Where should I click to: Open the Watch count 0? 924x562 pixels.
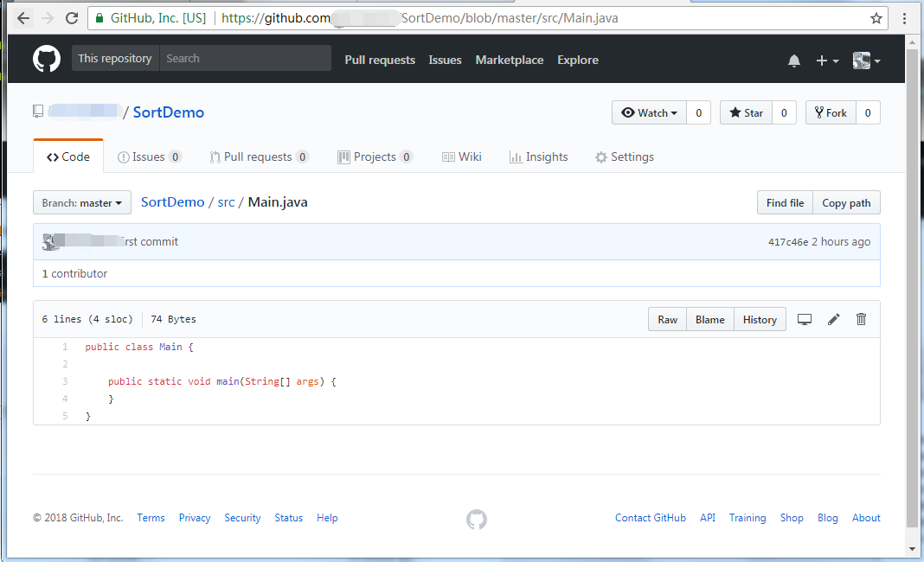click(x=699, y=112)
